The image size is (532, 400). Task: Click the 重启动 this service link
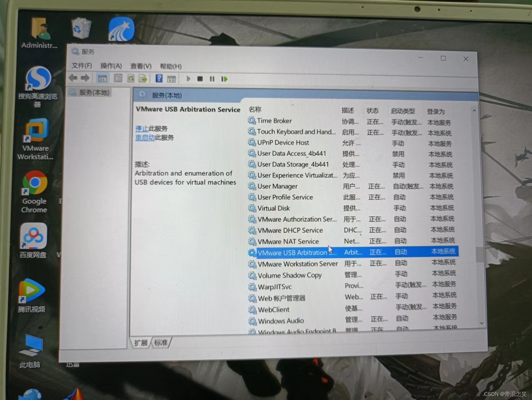[145, 137]
